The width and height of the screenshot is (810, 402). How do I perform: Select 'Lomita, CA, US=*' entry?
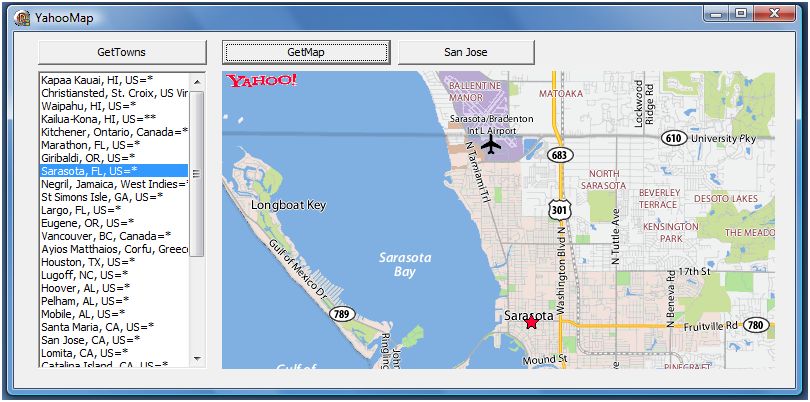tap(114, 353)
